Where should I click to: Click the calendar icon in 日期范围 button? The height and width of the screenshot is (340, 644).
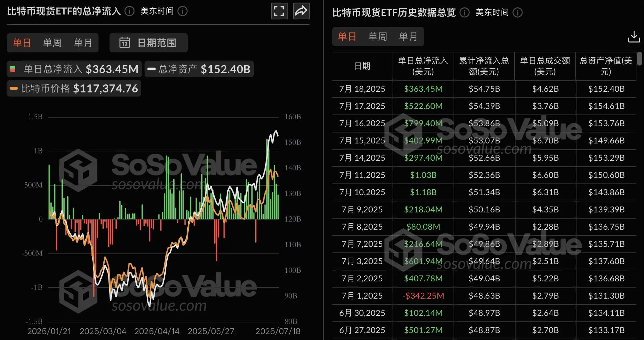point(125,43)
